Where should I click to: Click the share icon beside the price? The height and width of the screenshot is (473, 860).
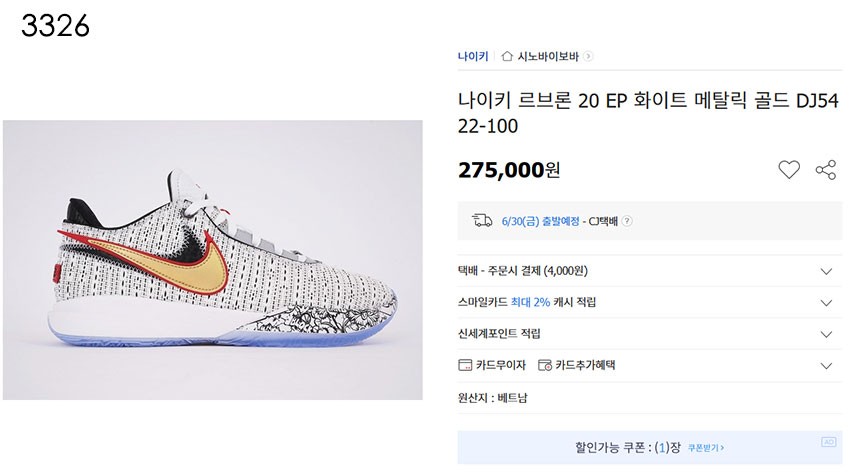(826, 170)
